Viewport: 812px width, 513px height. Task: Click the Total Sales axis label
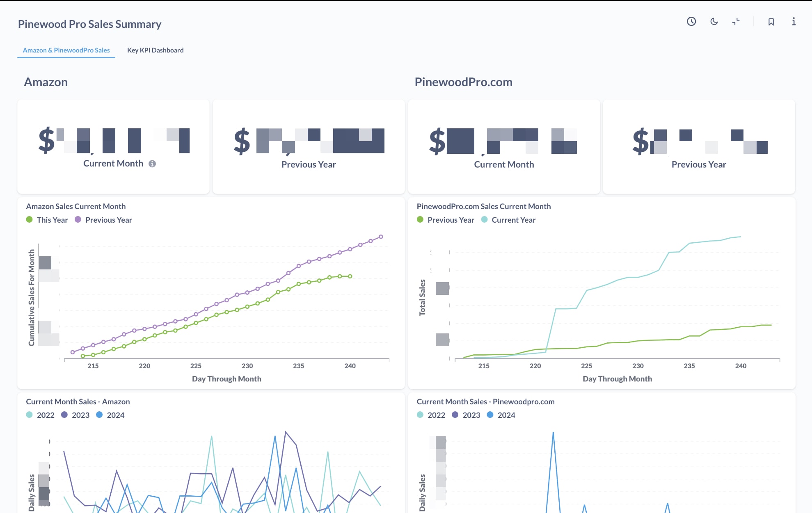422,298
